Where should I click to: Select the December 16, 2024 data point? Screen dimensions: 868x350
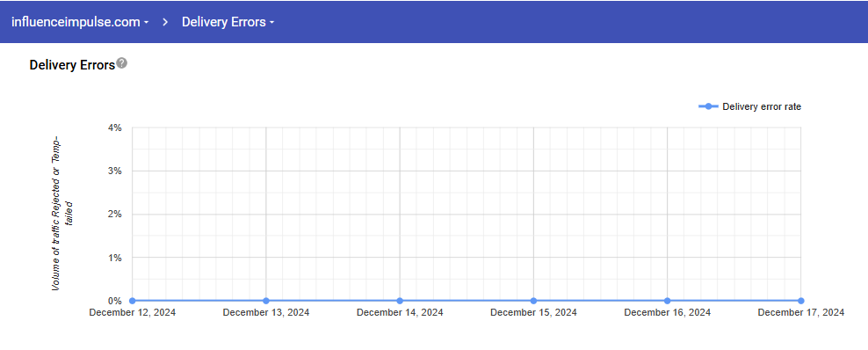point(667,301)
